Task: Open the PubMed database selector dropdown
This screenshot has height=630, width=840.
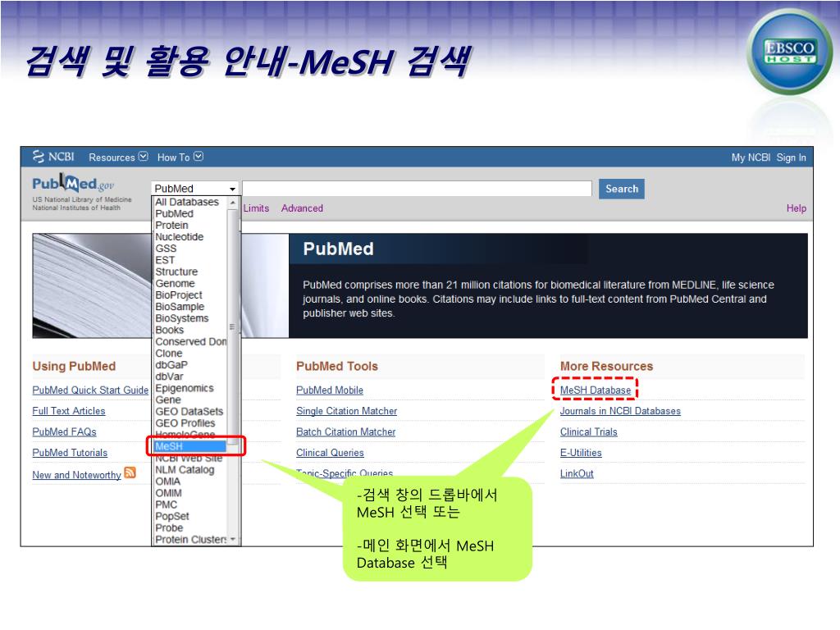Action: point(195,189)
